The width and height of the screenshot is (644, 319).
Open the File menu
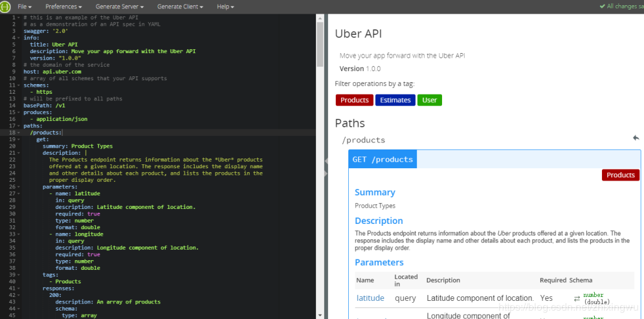coord(25,7)
